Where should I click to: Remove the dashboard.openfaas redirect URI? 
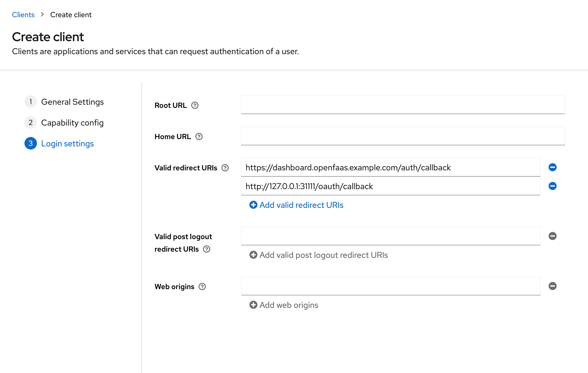point(552,167)
